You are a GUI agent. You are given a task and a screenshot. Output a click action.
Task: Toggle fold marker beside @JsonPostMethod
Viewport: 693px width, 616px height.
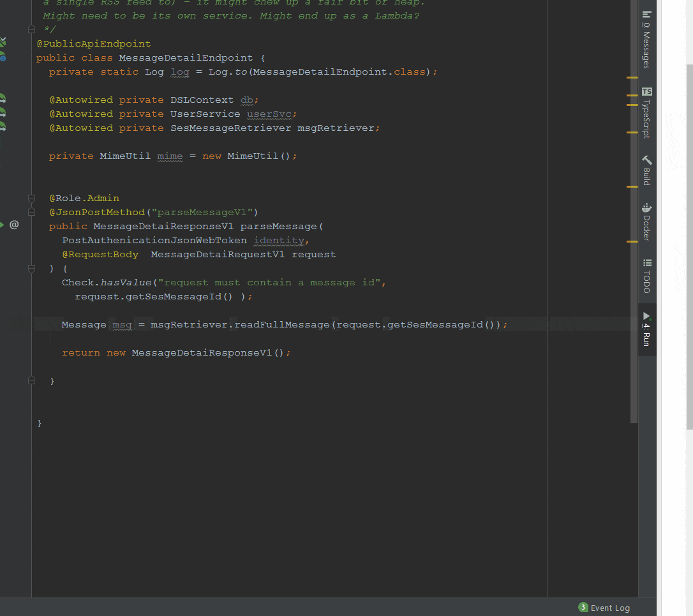coord(31,213)
